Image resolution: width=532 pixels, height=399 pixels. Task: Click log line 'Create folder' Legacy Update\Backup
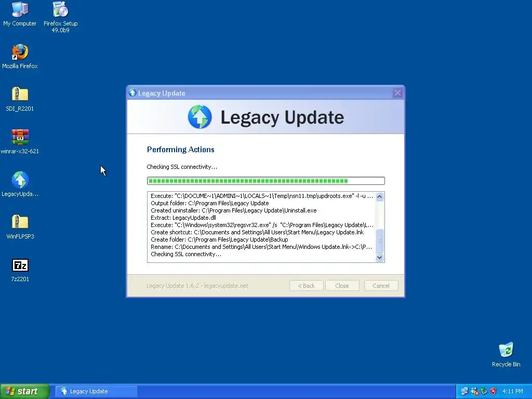tap(219, 240)
